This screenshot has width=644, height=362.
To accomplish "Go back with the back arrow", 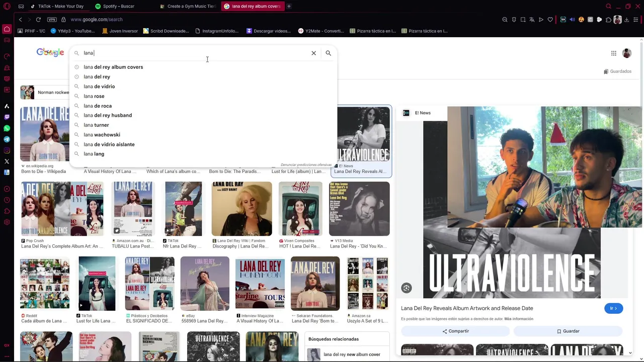I will pyautogui.click(x=20, y=20).
